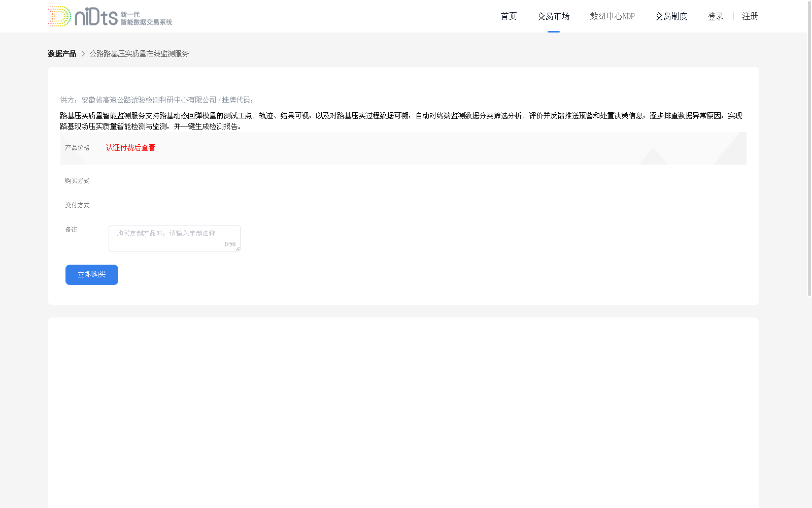Click the 登录 login link
Screen dimensions: 812x508
(716, 16)
